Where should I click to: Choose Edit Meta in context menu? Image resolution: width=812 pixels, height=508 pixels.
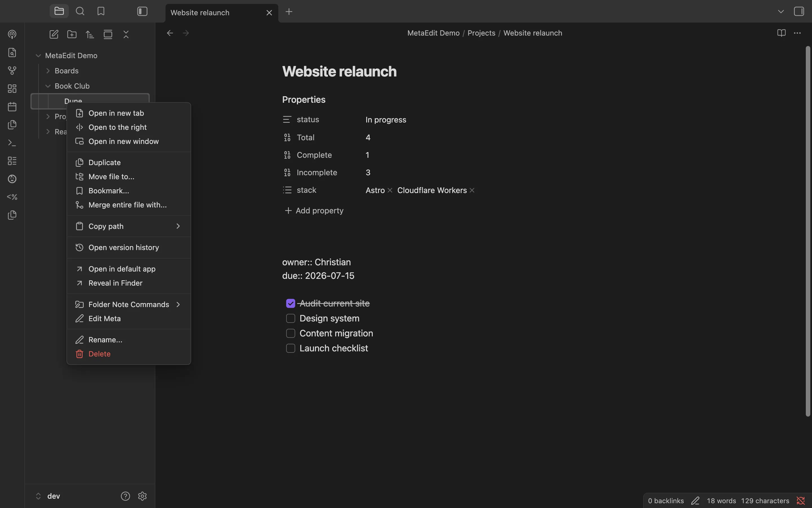click(x=129, y=319)
